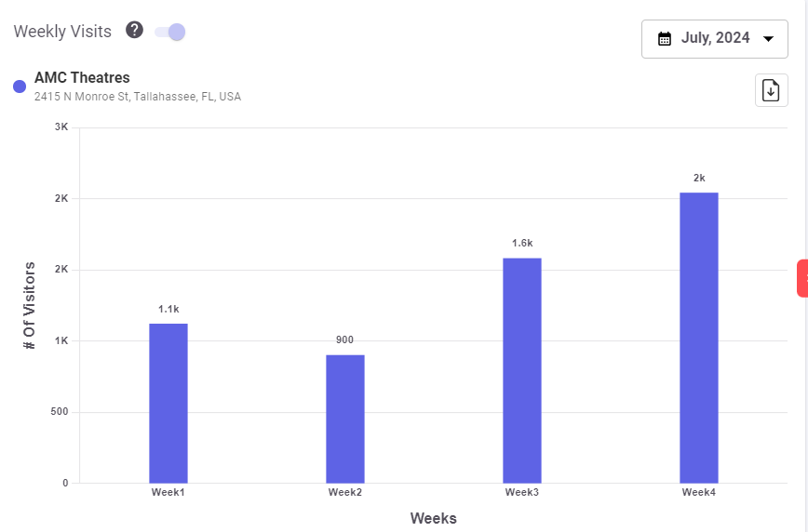Click the blue AMC Theatres legend dot
The width and height of the screenshot is (808, 532).
coord(20,86)
